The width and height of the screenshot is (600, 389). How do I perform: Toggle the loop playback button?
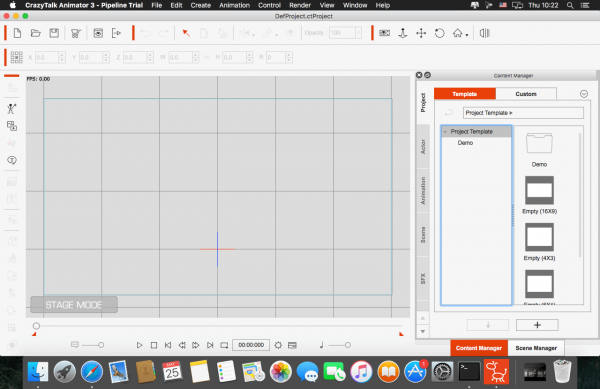tap(224, 345)
